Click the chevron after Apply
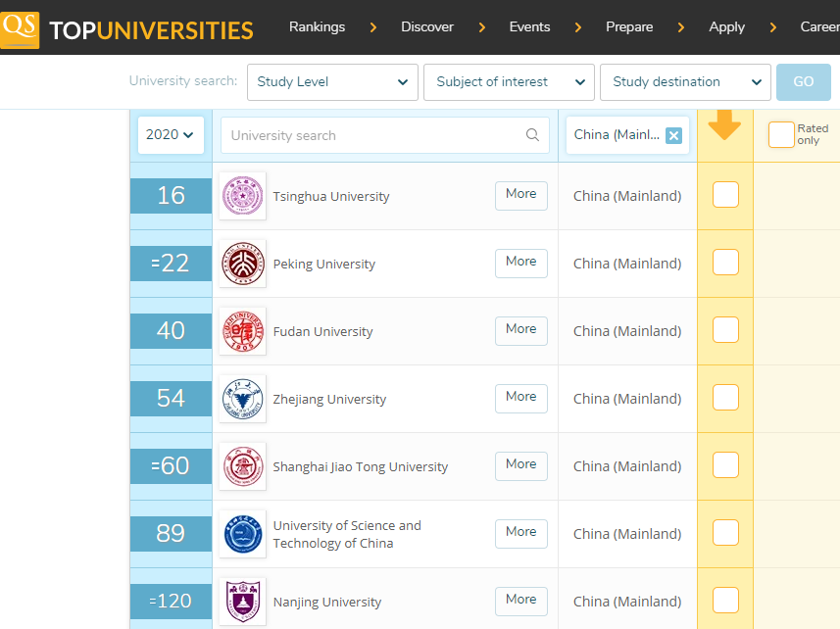 tap(773, 27)
